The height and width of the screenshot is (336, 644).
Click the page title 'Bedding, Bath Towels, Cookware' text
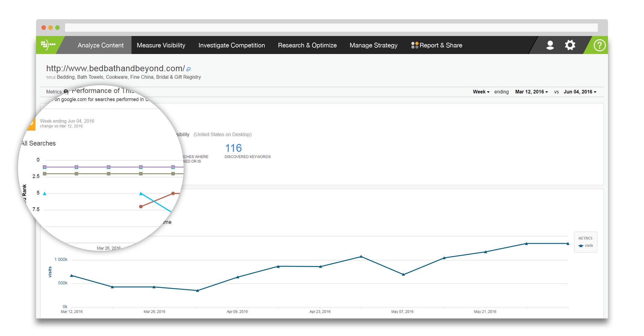[x=129, y=77]
